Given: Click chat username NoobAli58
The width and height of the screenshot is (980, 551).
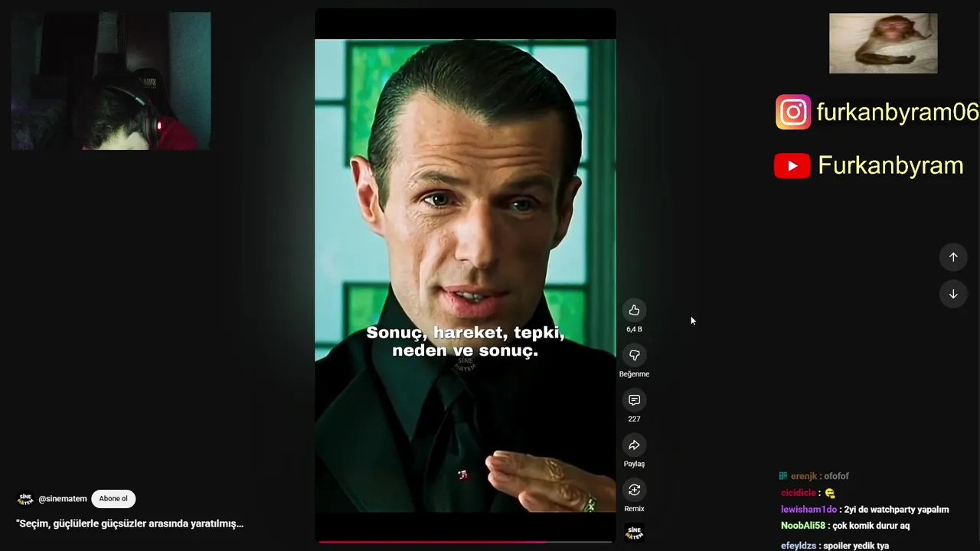Looking at the screenshot, I should 803,526.
